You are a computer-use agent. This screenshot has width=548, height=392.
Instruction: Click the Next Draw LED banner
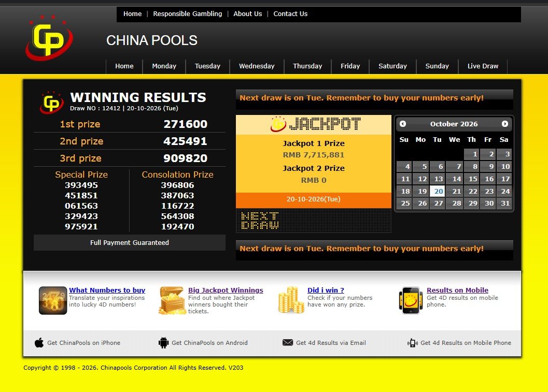[x=314, y=221]
